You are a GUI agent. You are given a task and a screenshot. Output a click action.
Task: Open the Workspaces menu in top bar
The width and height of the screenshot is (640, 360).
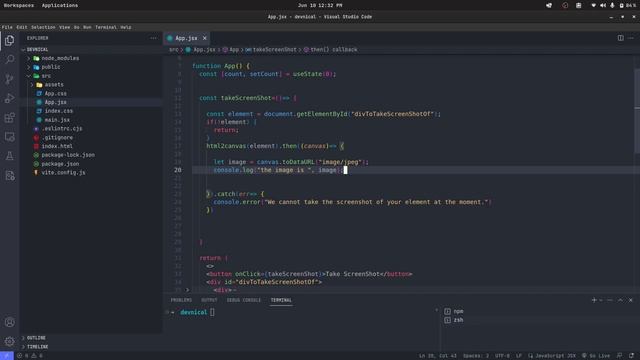click(19, 5)
